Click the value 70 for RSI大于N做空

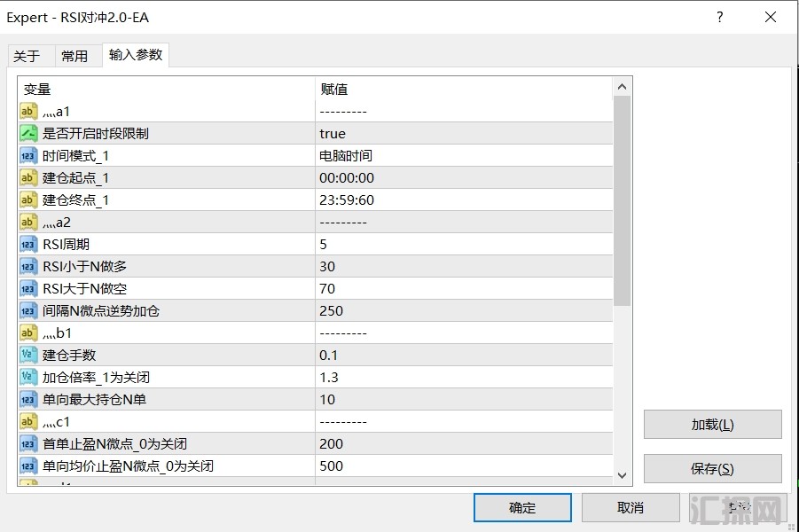tap(464, 288)
